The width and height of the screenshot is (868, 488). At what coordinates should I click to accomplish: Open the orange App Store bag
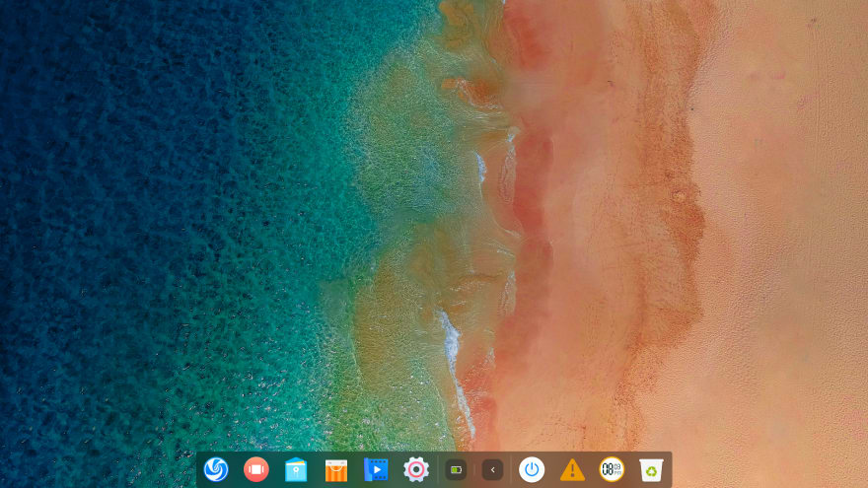click(x=336, y=470)
